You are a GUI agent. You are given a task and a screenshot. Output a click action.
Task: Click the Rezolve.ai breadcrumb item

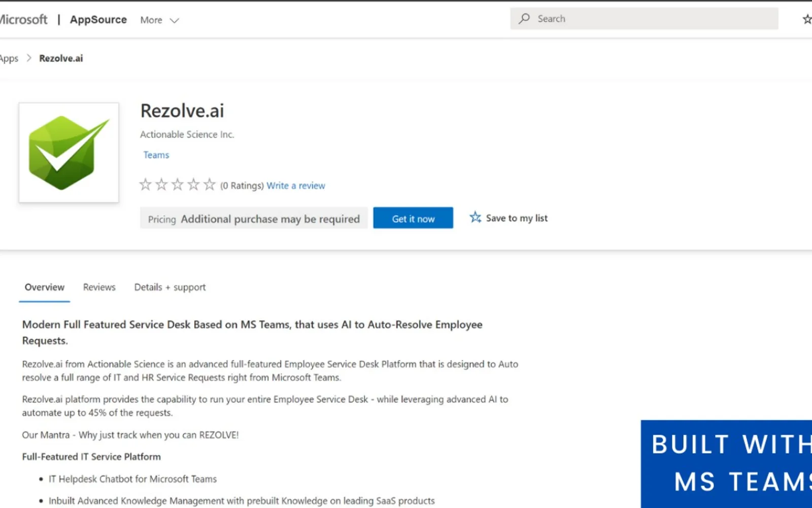tap(61, 58)
